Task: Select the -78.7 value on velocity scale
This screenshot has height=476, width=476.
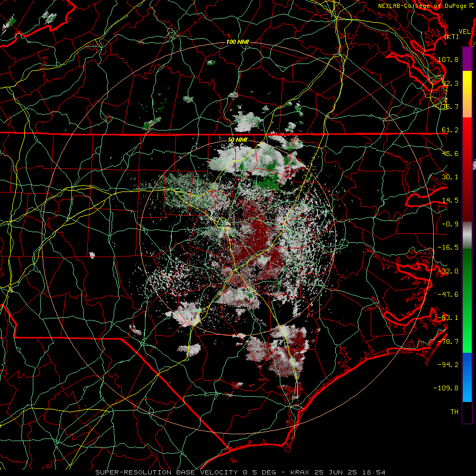Action: (448, 342)
